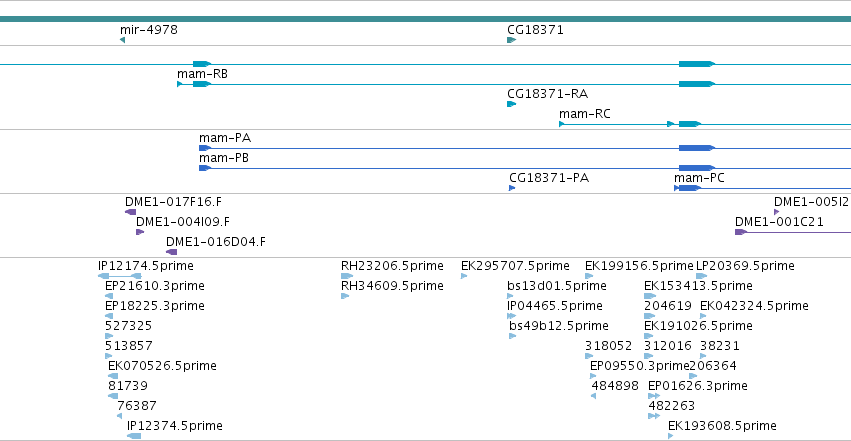Select the 513857 feature label
Image resolution: width=851 pixels, height=441 pixels.
click(129, 346)
